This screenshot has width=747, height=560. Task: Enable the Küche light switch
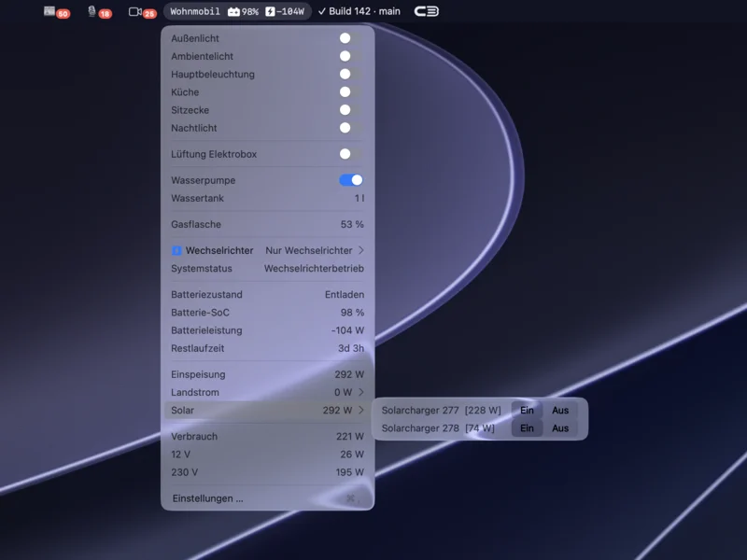click(x=351, y=91)
